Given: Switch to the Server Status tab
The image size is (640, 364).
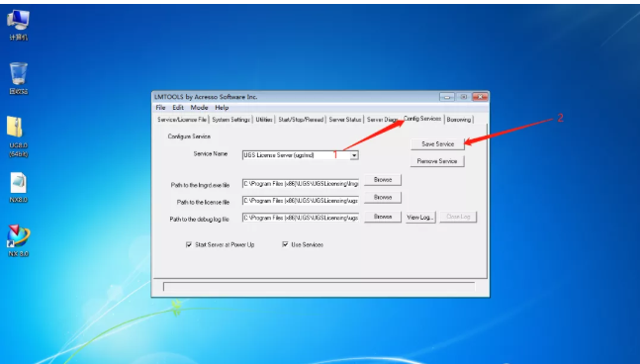Looking at the screenshot, I should point(345,119).
